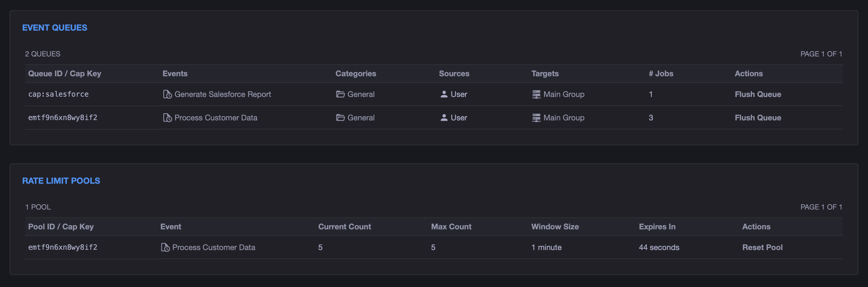Image resolution: width=868 pixels, height=287 pixels.
Task: Open the General category for emtf9n6xn8wy8if2 queue
Action: [361, 117]
